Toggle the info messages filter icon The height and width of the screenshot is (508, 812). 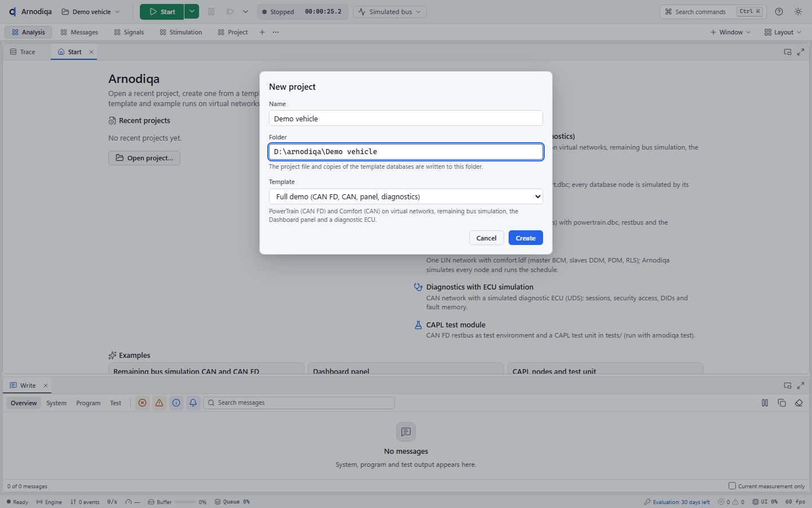pyautogui.click(x=176, y=403)
